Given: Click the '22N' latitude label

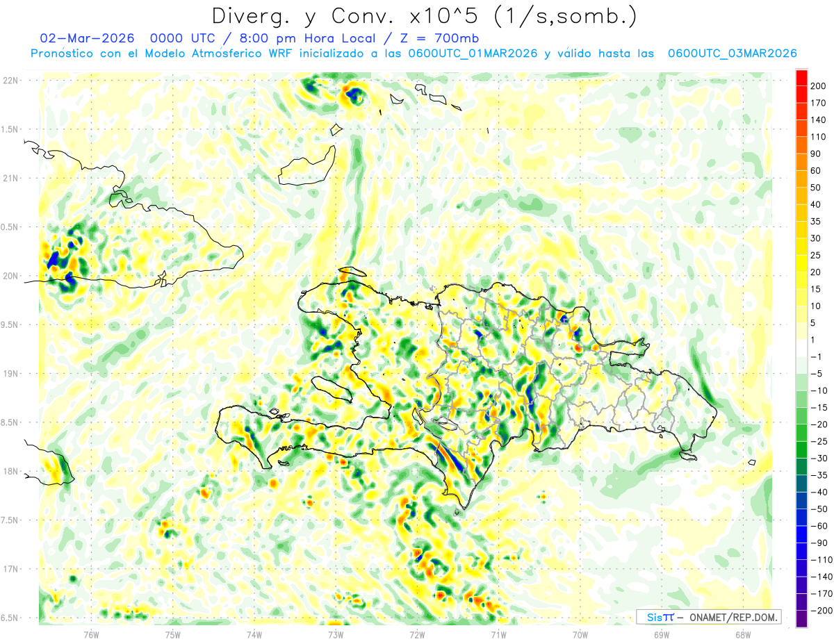Looking at the screenshot, I should [x=10, y=81].
